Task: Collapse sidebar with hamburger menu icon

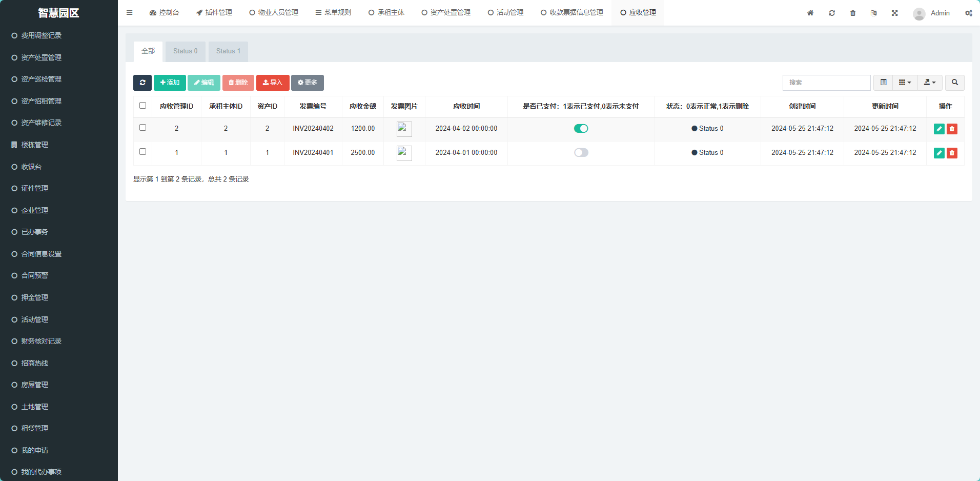Action: 130,13
